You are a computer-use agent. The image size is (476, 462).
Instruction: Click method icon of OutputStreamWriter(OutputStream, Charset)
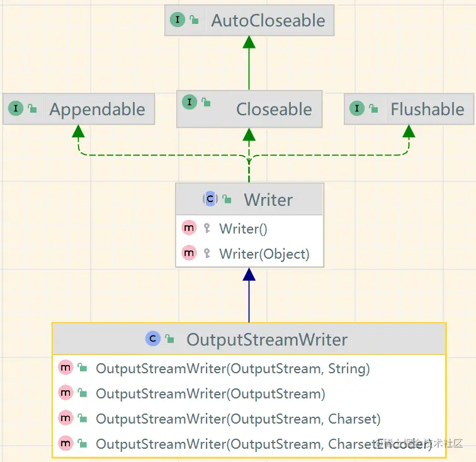(x=65, y=418)
